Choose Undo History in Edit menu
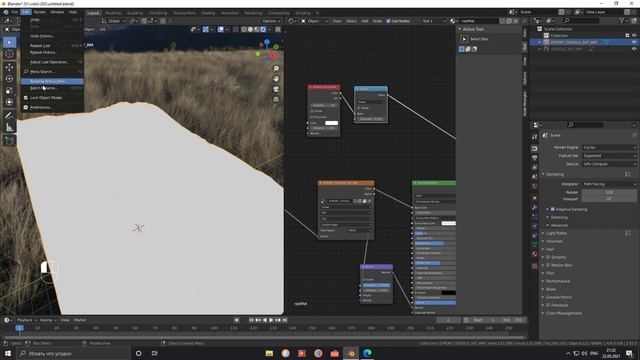This screenshot has width=640, height=360. [53, 36]
